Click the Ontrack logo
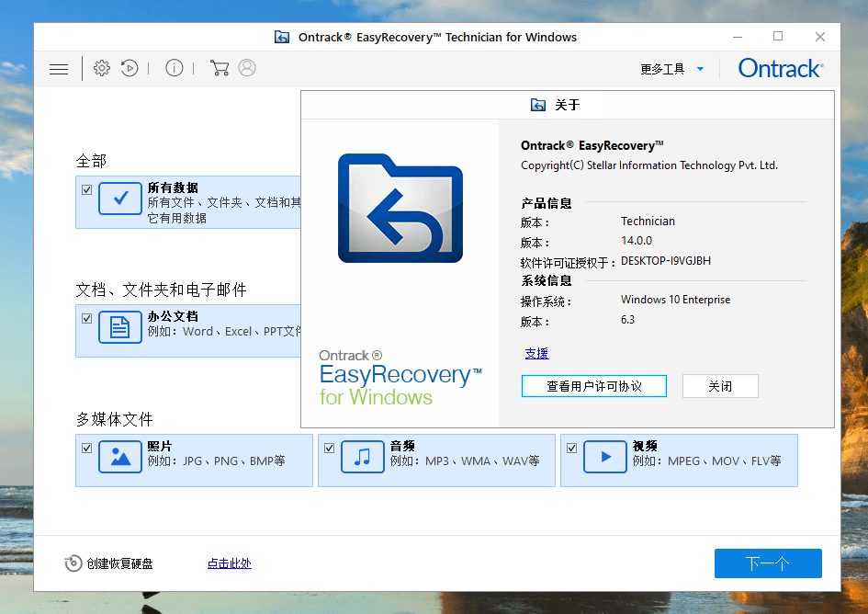 [781, 68]
